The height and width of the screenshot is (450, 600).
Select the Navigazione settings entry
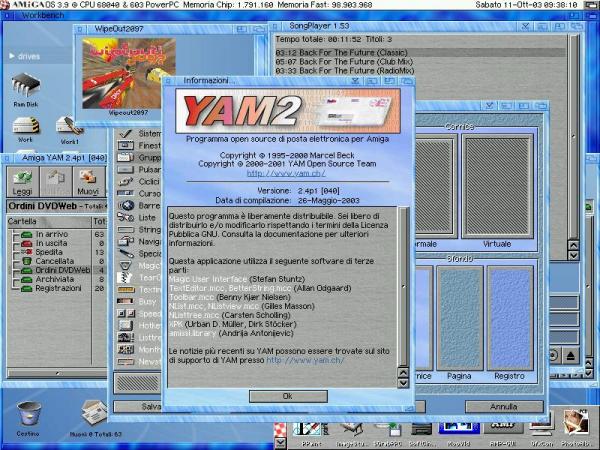click(x=140, y=241)
